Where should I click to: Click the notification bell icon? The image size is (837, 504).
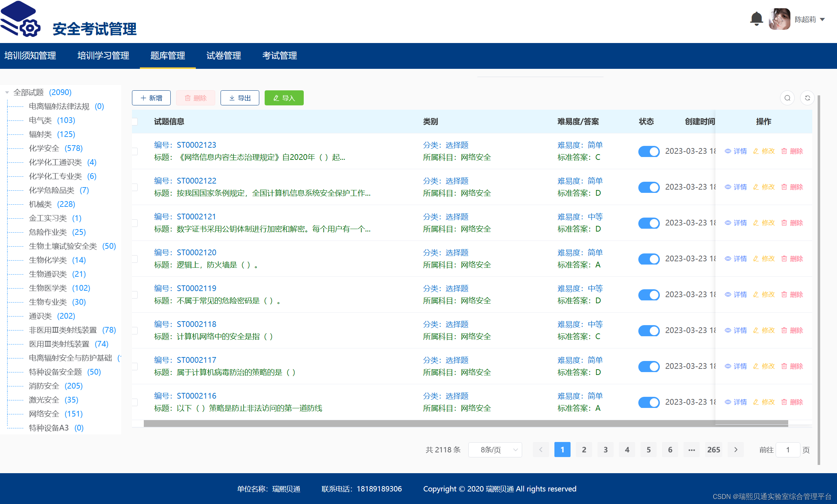(756, 19)
